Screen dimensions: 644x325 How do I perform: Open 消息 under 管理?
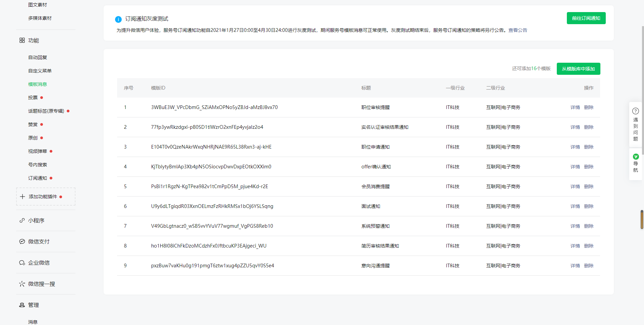(x=33, y=322)
